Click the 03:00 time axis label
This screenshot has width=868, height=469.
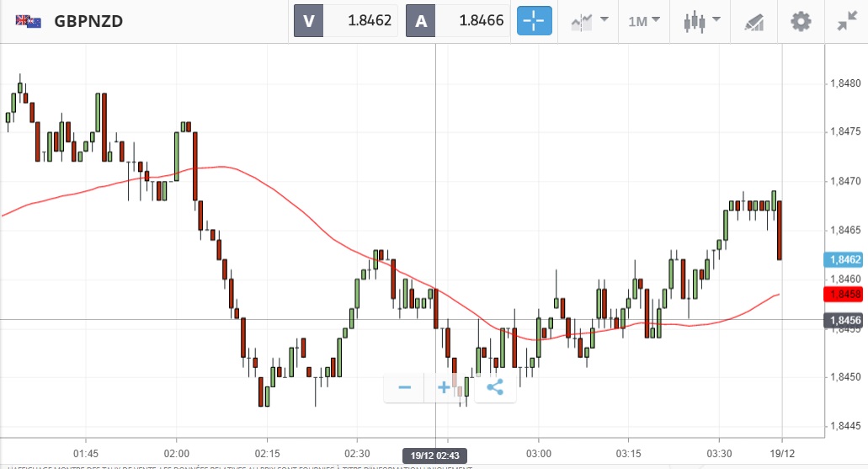point(538,440)
